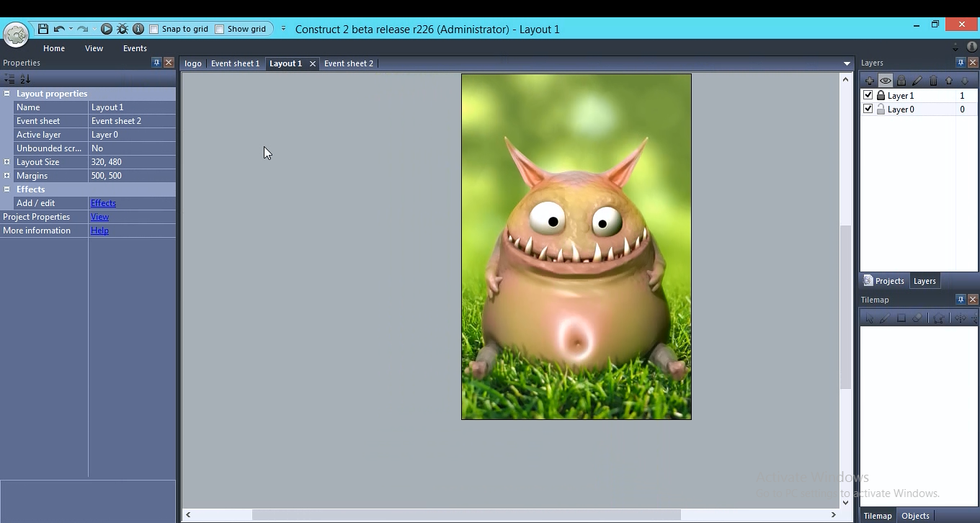Open the info icon in quick toolbar
The image size is (980, 523).
138,29
